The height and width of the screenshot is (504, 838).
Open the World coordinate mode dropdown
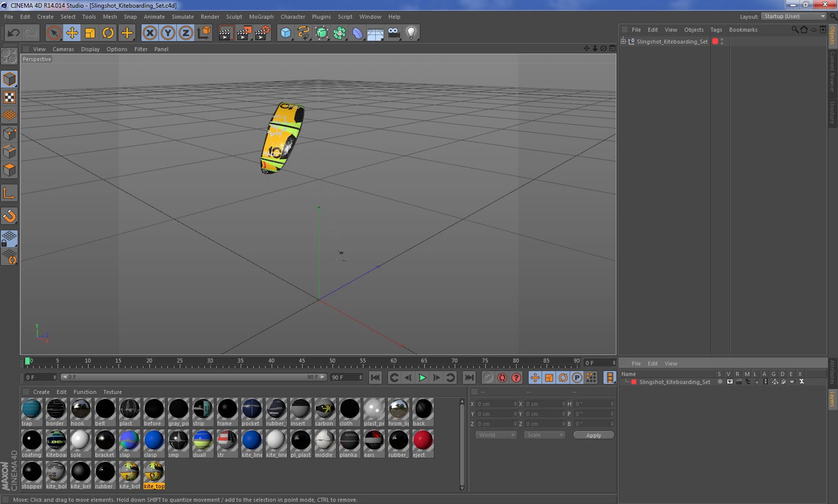496,435
